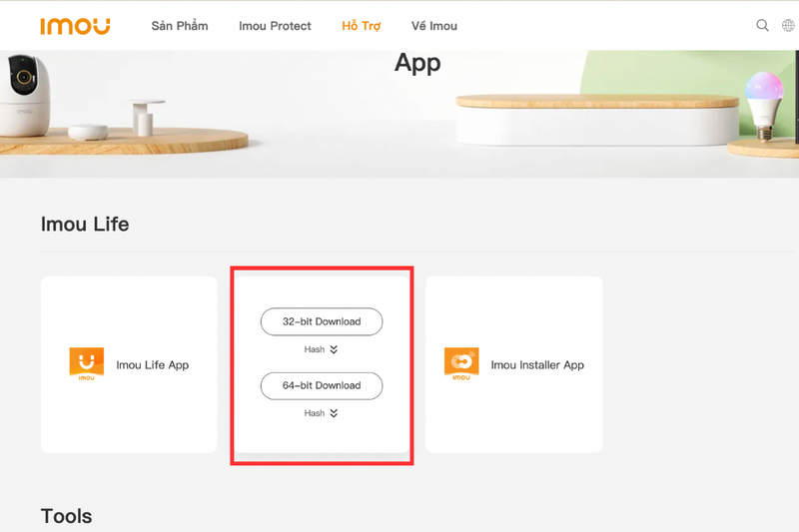Click the Tools section heading
Viewport: 799px width, 532px height.
coord(66,516)
